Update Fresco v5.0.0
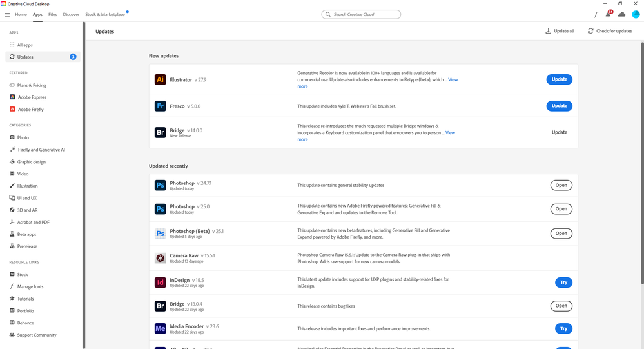The image size is (644, 349). (x=559, y=106)
